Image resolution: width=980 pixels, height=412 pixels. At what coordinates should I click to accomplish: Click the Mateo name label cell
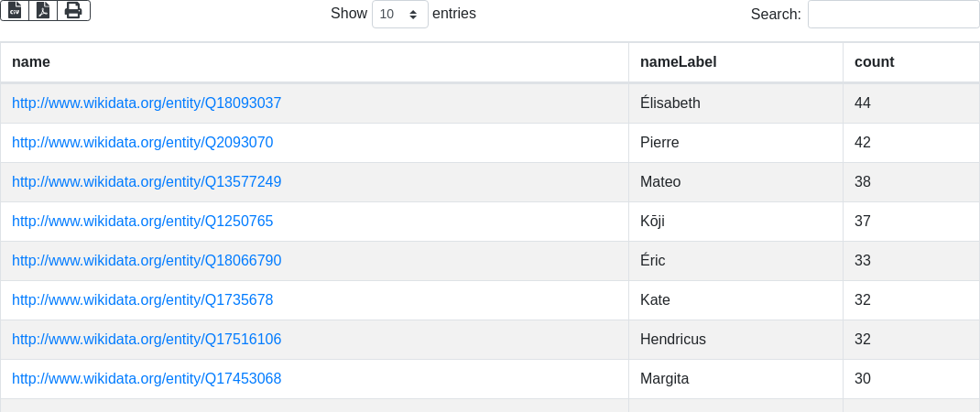[660, 182]
